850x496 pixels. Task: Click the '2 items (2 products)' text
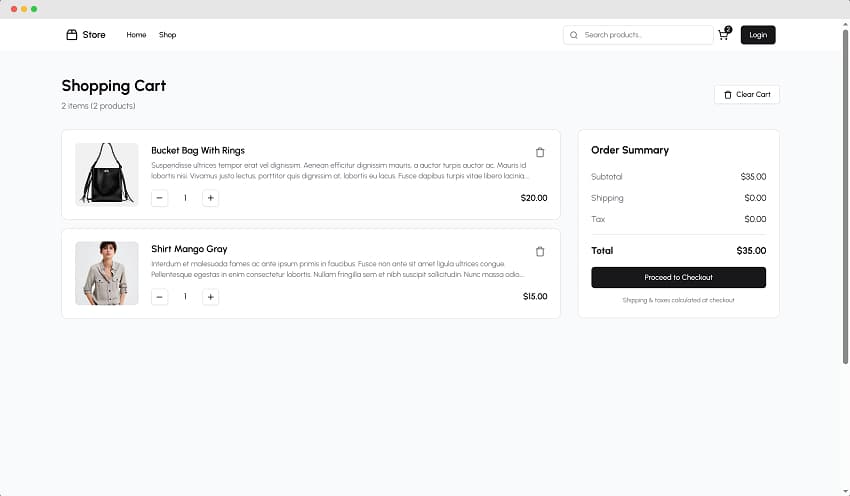(98, 106)
